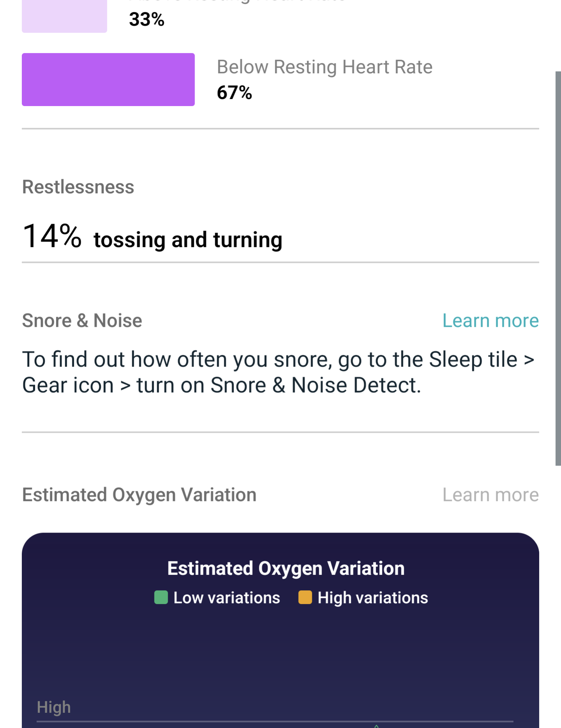Click the Low variations legend label
The width and height of the screenshot is (561, 728).
pyautogui.click(x=227, y=598)
